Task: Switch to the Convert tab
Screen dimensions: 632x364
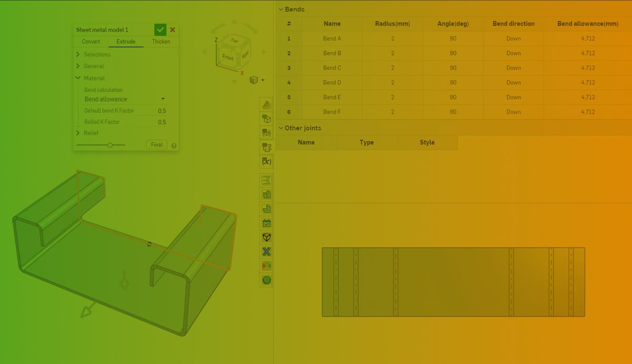Action: (90, 42)
